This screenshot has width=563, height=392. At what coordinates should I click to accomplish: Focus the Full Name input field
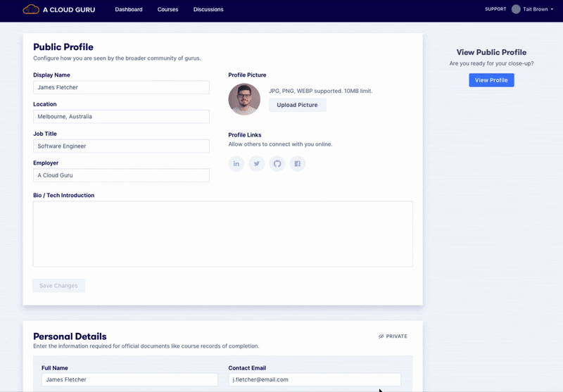[129, 379]
